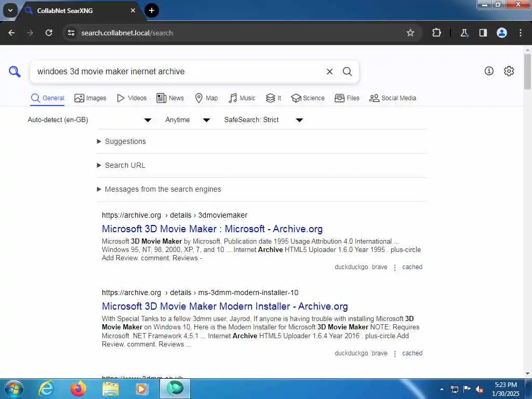Open Windows Explorer from taskbar
The width and height of the screenshot is (532, 399).
[111, 389]
